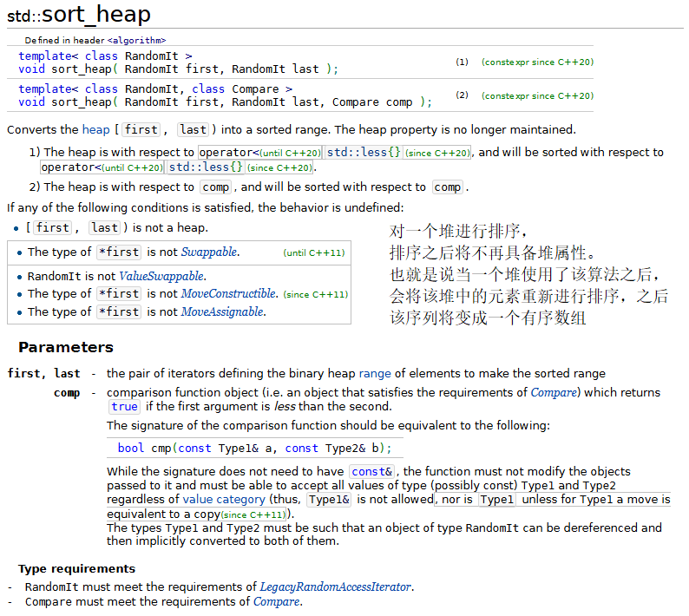
Task: Click the Type requirements heading
Action: click(x=77, y=568)
